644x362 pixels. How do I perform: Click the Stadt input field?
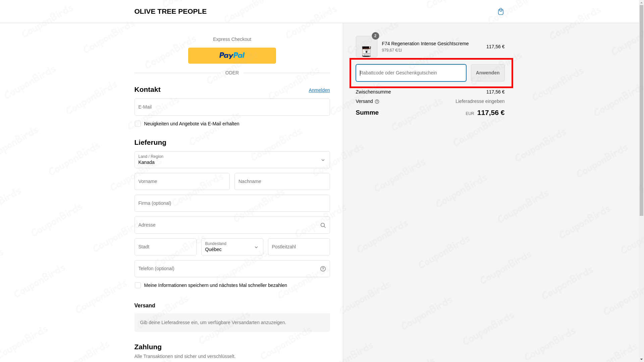[x=165, y=247]
